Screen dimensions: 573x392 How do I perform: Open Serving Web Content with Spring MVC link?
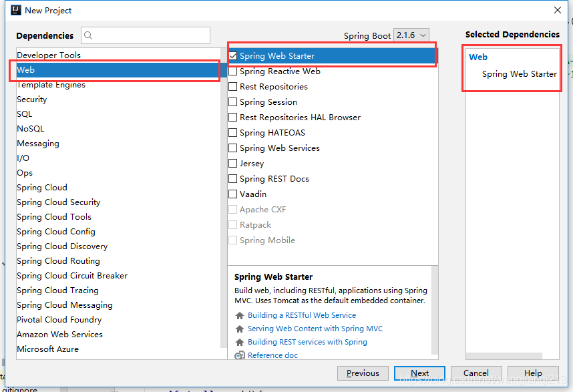[315, 329]
